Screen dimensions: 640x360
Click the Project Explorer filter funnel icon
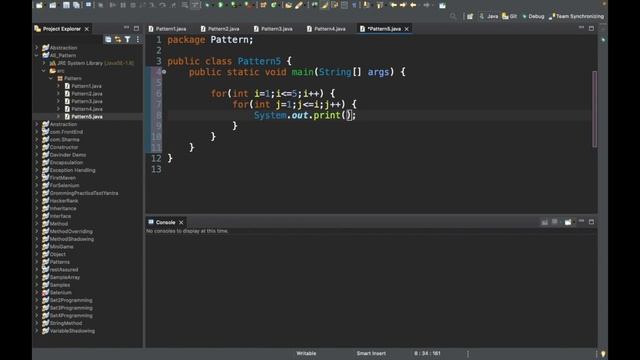coord(128,39)
